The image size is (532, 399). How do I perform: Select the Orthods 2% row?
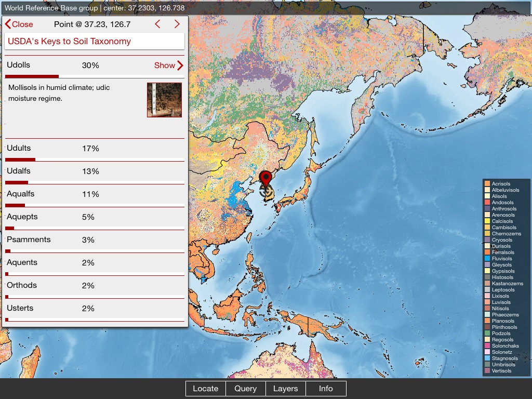coord(95,287)
